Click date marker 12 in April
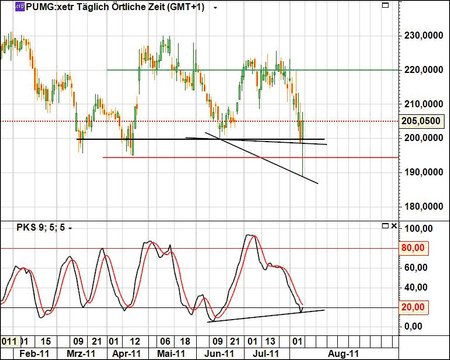Image resolution: width=450 pixels, height=360 pixels. pyautogui.click(x=135, y=342)
